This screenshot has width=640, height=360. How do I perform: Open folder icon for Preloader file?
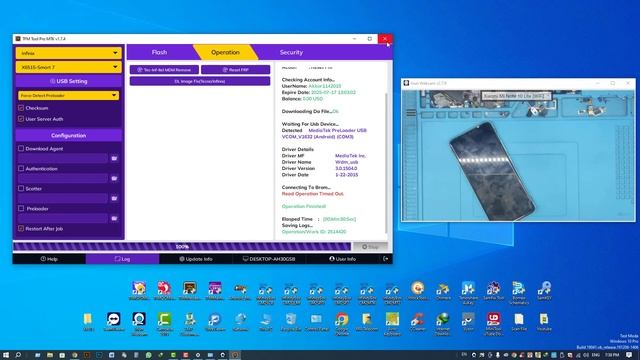click(114, 218)
